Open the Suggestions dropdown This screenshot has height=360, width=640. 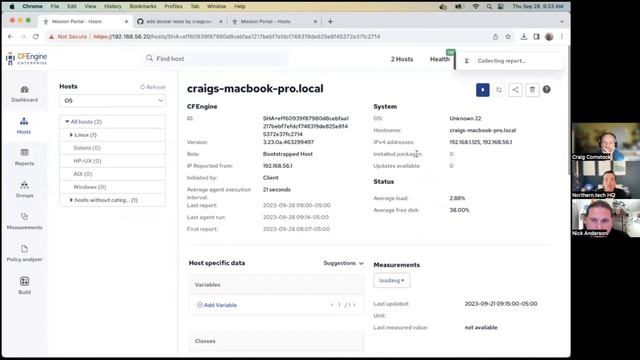(x=343, y=263)
